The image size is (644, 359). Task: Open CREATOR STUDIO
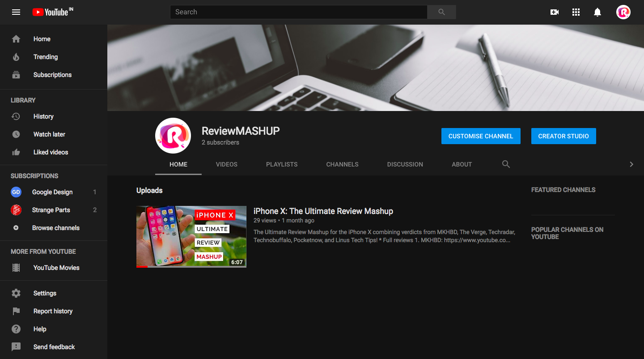coord(563,136)
